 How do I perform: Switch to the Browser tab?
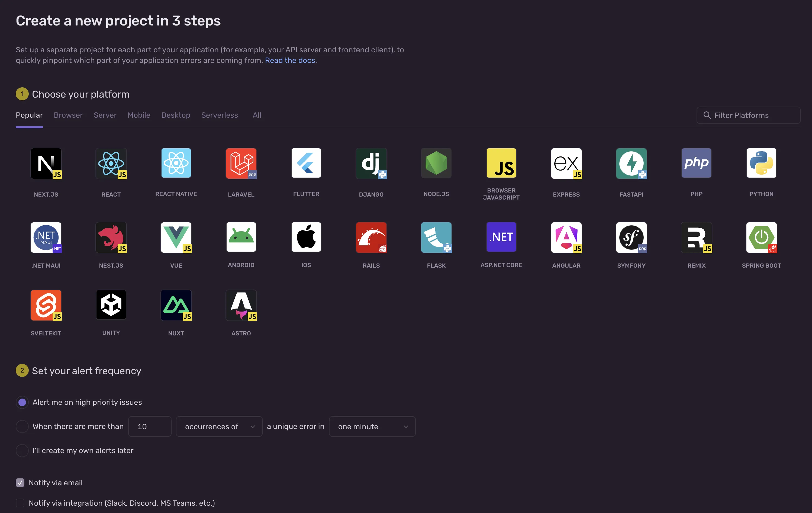(x=68, y=115)
